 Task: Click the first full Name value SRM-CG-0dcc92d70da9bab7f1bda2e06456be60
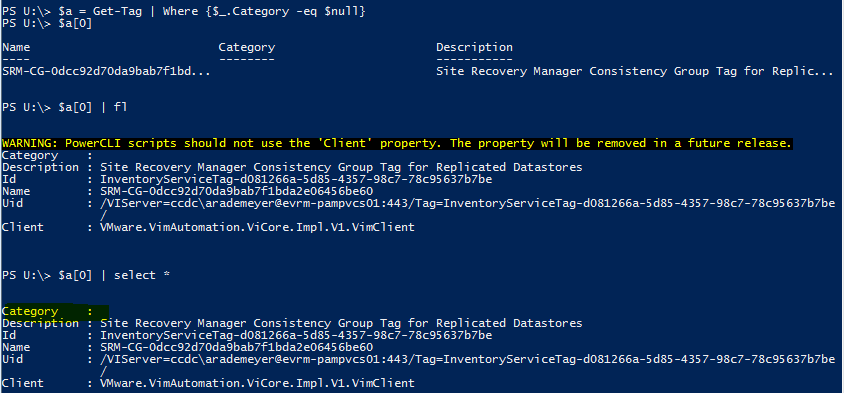[x=236, y=191]
